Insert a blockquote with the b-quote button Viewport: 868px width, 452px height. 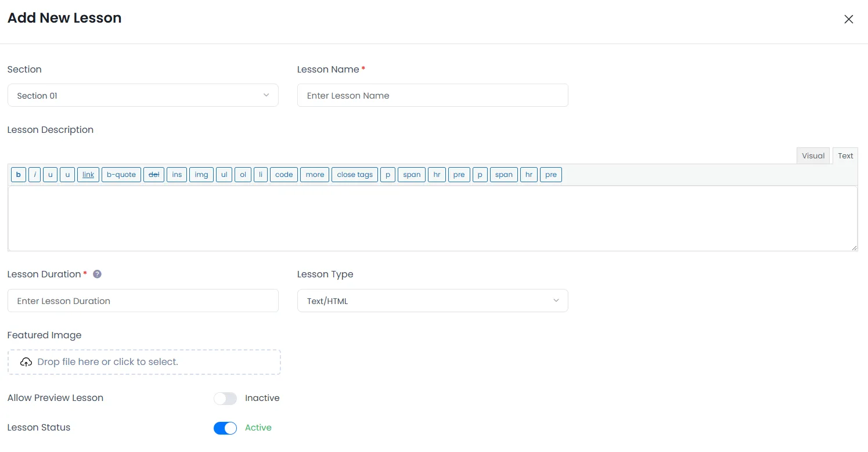tap(121, 174)
